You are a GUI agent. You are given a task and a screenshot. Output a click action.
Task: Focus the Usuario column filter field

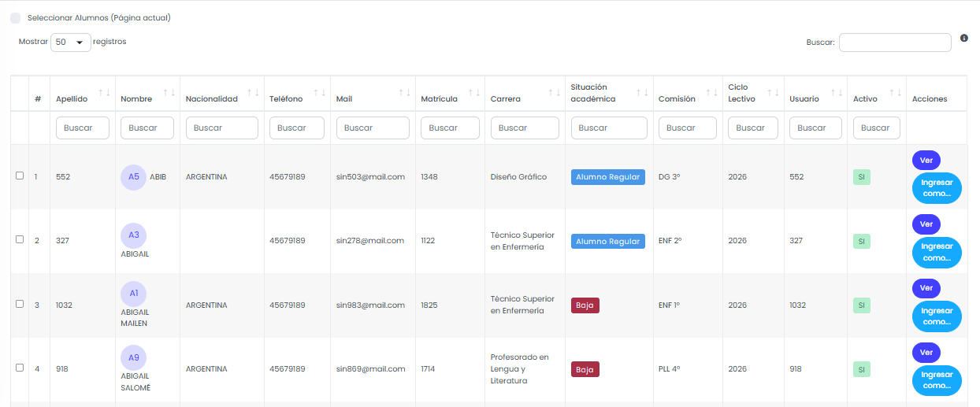click(x=815, y=128)
